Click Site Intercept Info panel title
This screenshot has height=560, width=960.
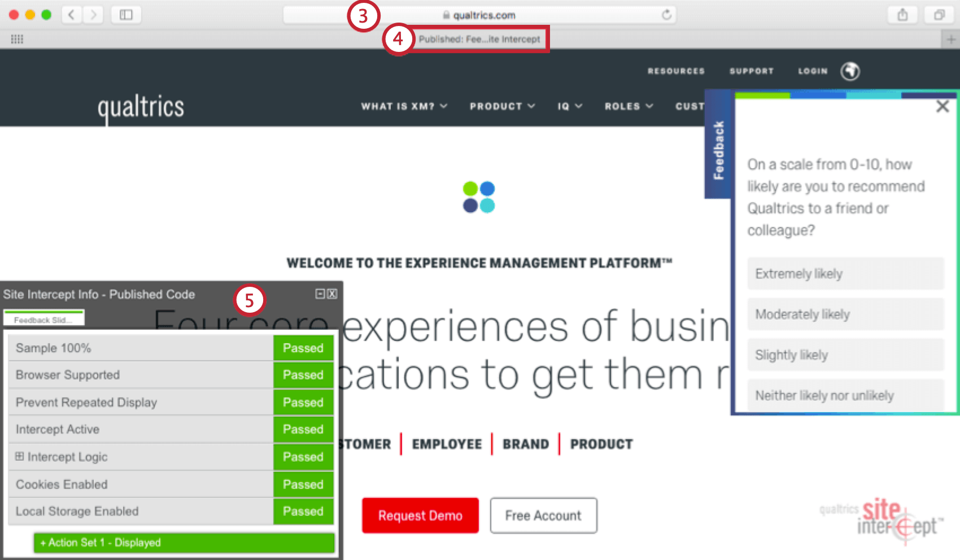click(x=99, y=294)
